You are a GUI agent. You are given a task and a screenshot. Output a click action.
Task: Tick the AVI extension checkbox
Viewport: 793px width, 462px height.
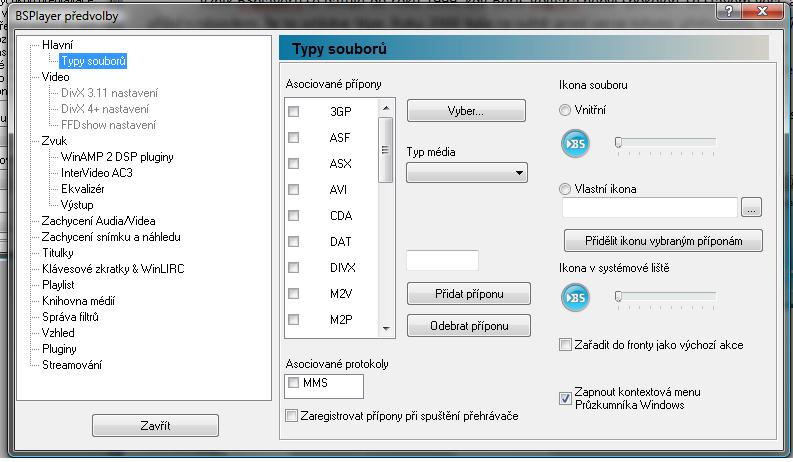tap(293, 190)
